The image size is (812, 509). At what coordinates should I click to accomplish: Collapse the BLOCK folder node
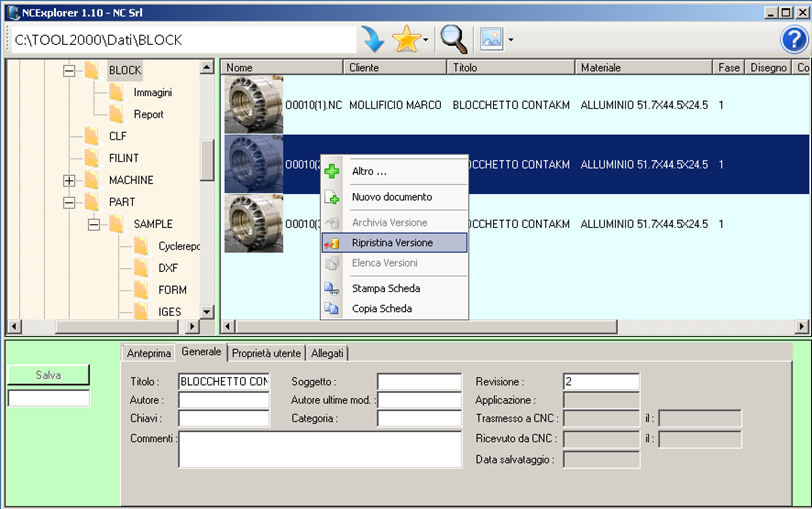click(69, 70)
